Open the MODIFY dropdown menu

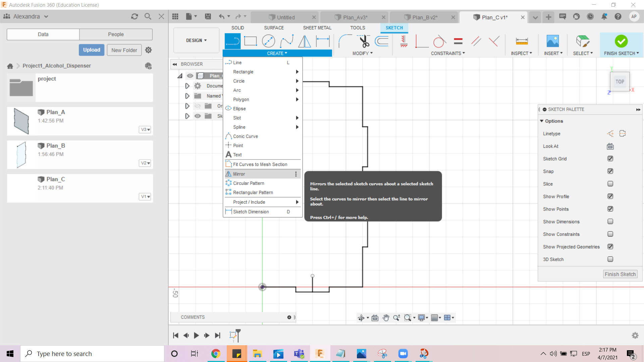(x=362, y=53)
